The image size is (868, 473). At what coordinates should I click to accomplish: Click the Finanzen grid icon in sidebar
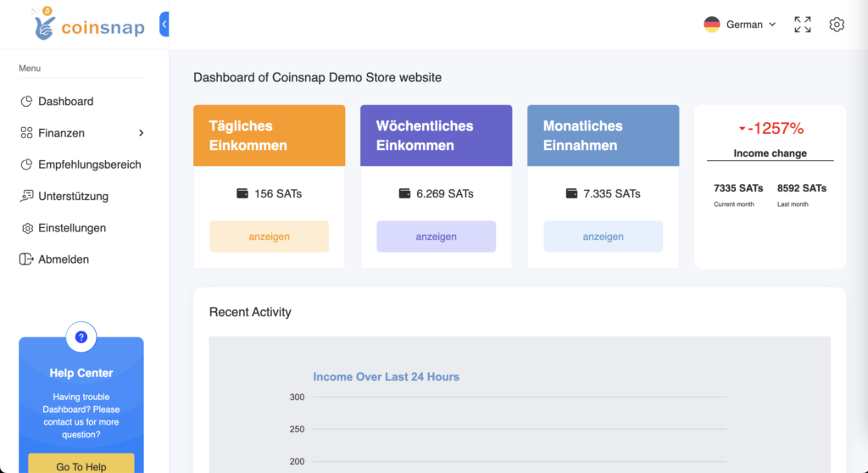coord(26,133)
